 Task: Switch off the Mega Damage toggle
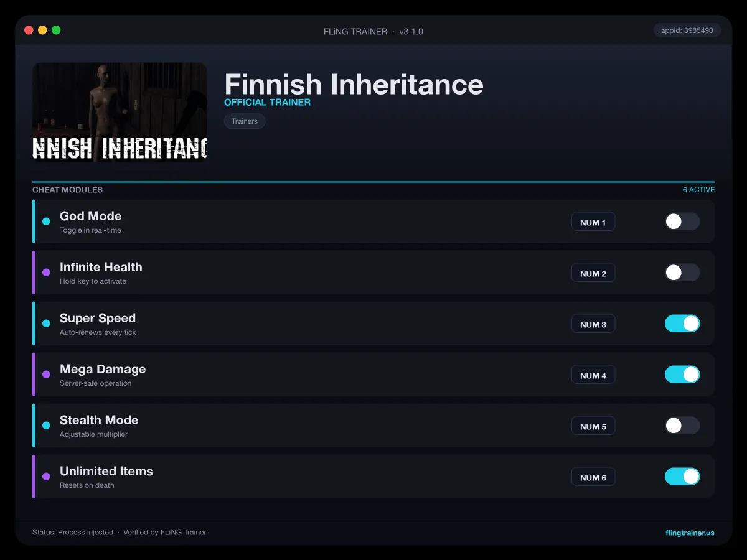click(682, 375)
